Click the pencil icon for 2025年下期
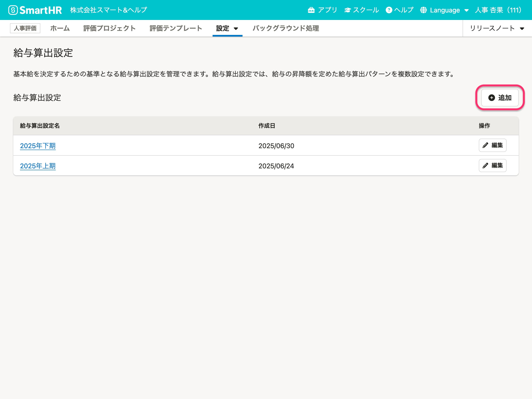Screen dimensions: 532x399 pos(485,145)
